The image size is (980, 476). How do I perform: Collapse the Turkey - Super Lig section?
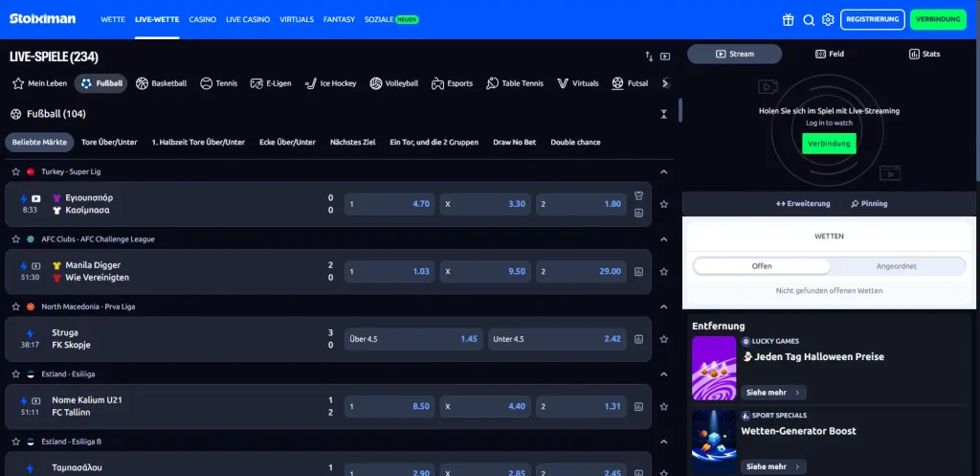[x=664, y=171]
